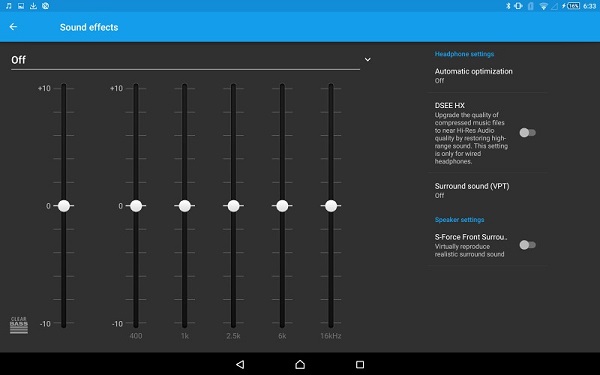
Task: Tap the 6:33 clock in status bar
Action: coord(589,6)
